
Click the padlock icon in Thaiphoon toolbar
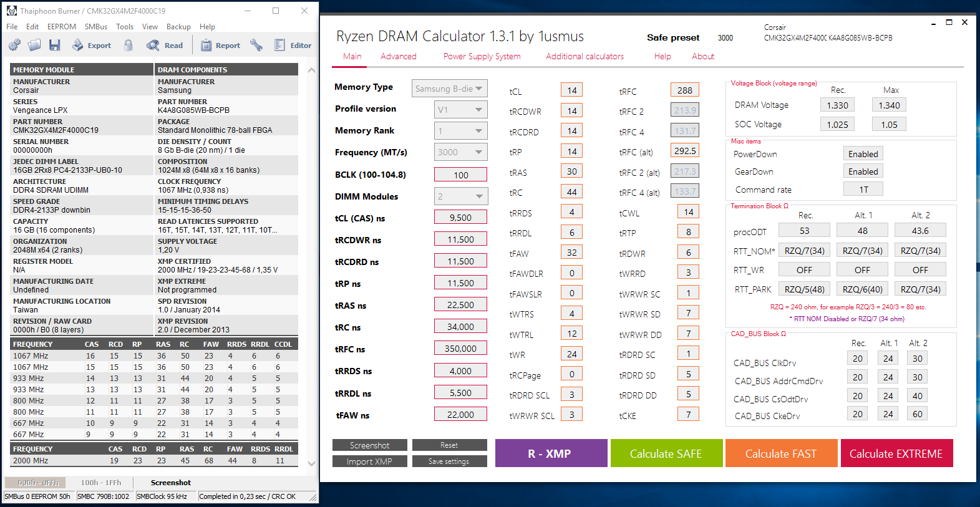[129, 45]
